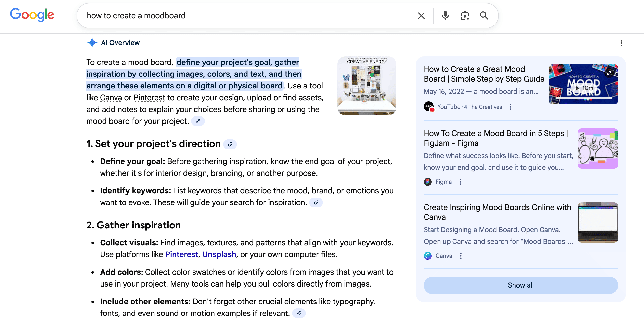Click the link icon after intro paragraph
The image size is (644, 328).
tap(198, 121)
